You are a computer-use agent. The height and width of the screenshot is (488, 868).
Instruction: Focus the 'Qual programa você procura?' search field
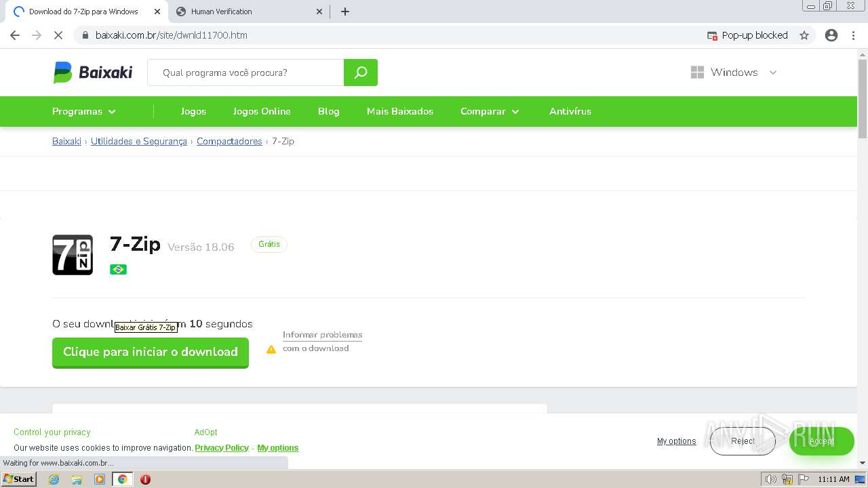pyautogui.click(x=245, y=73)
